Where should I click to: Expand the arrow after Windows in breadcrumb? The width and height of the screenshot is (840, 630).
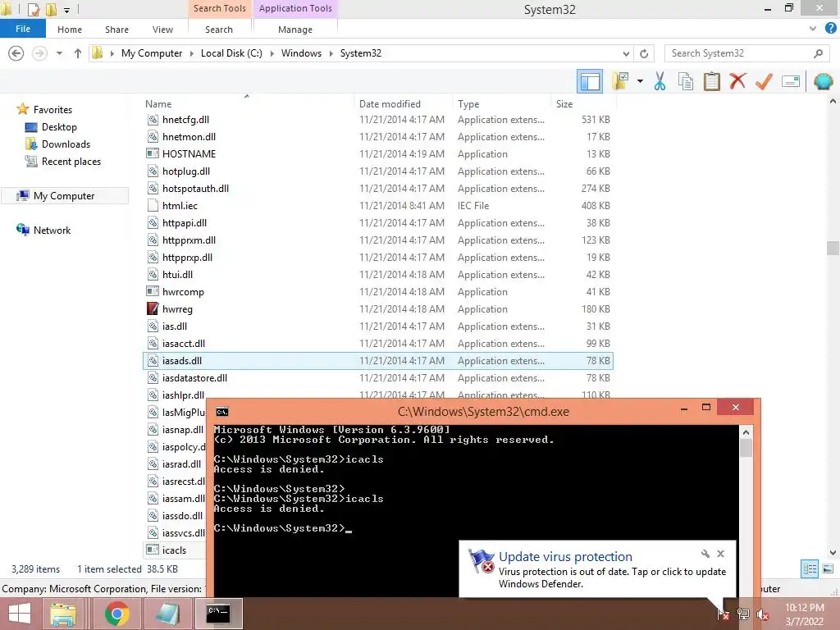331,53
